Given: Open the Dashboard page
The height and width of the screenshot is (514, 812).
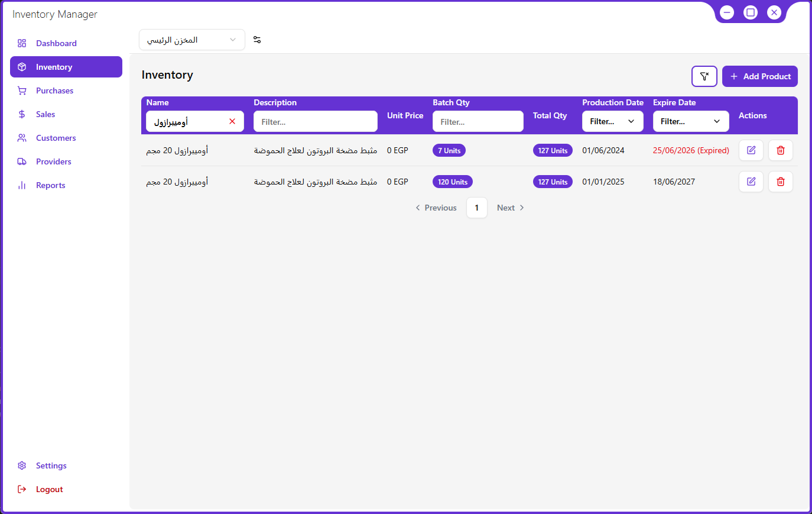Looking at the screenshot, I should pos(66,43).
